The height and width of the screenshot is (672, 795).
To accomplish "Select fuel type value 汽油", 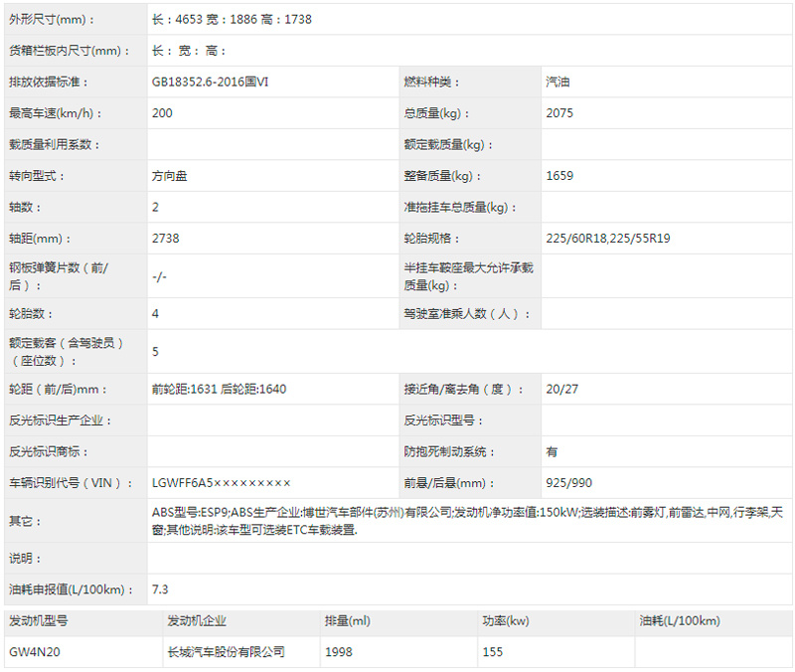I will [557, 82].
